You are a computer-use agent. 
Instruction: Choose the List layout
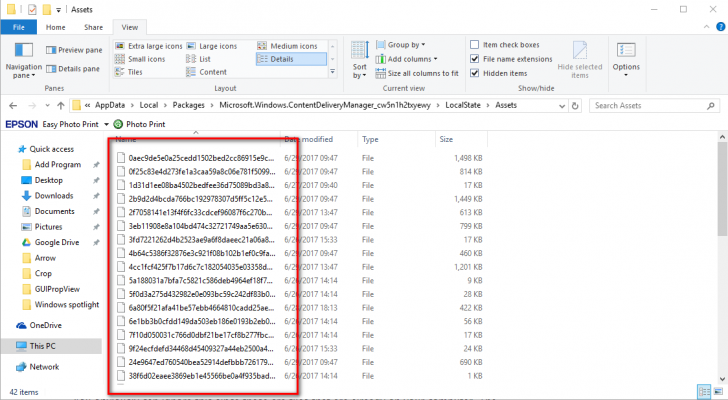[x=199, y=59]
